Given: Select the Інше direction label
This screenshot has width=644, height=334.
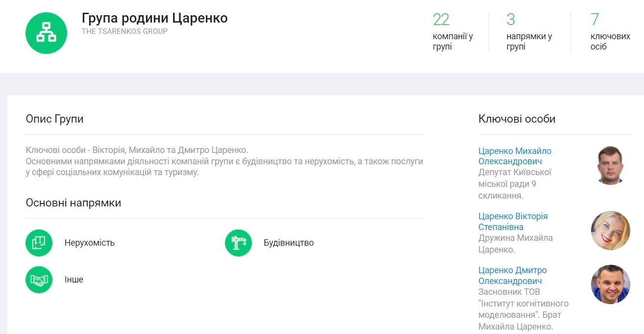Looking at the screenshot, I should 74,280.
